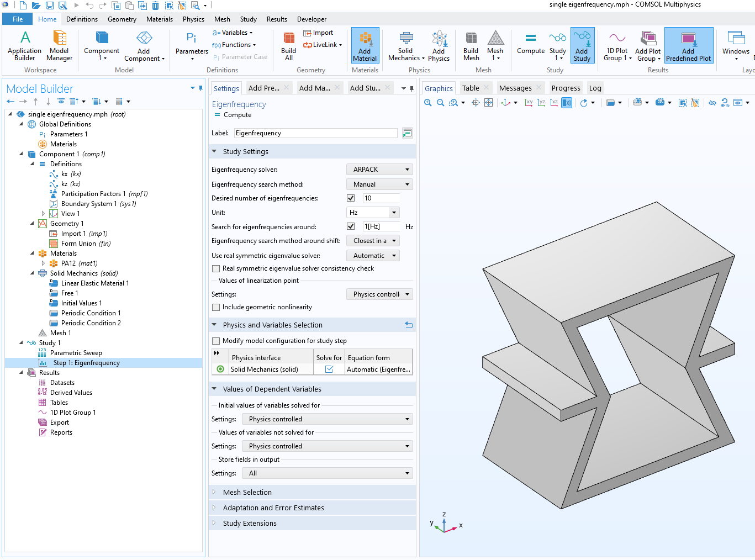Open the Model Manager

pyautogui.click(x=59, y=45)
